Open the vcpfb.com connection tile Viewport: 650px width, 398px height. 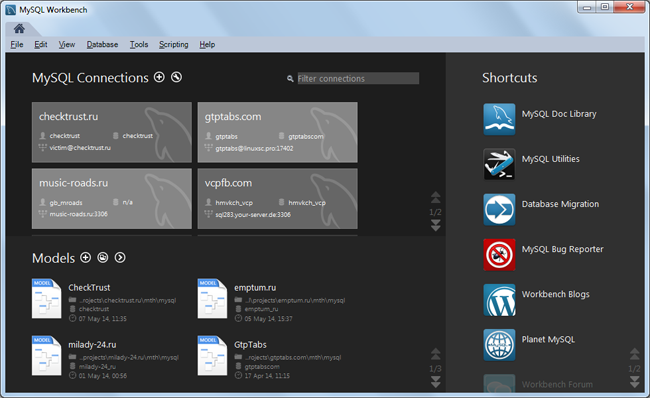[x=278, y=199]
